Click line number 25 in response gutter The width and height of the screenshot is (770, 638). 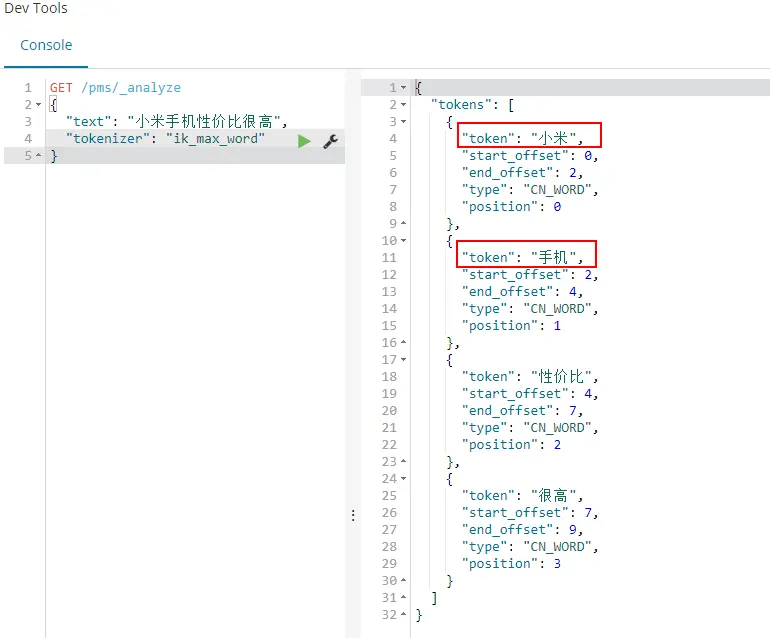point(389,496)
